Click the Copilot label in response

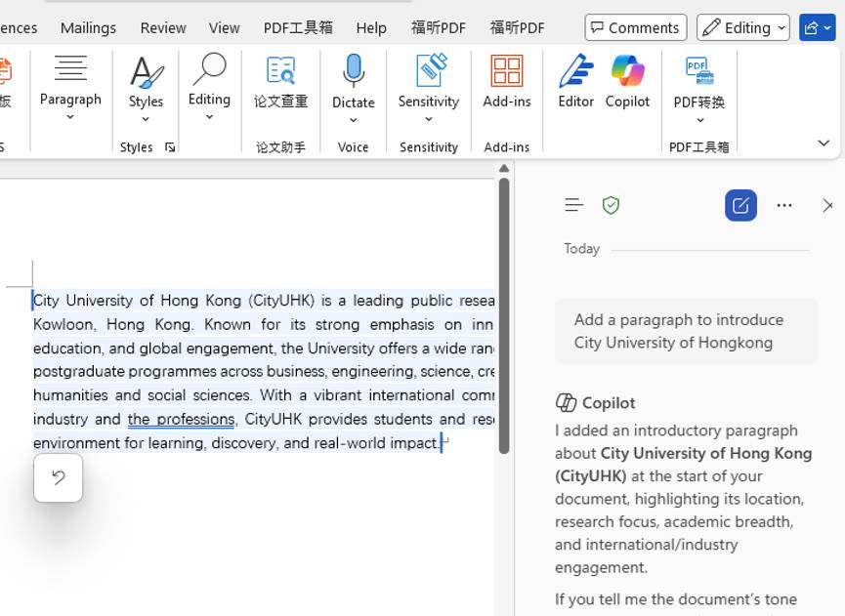[609, 403]
